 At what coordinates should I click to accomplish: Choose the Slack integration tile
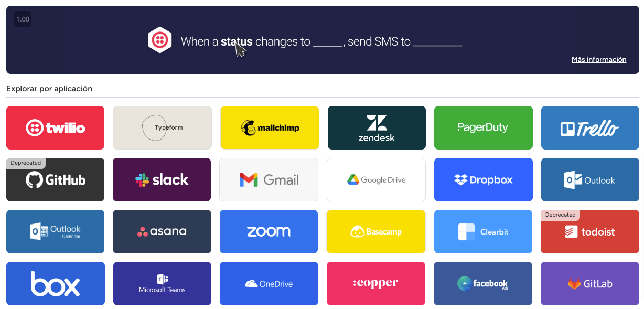coord(162,179)
